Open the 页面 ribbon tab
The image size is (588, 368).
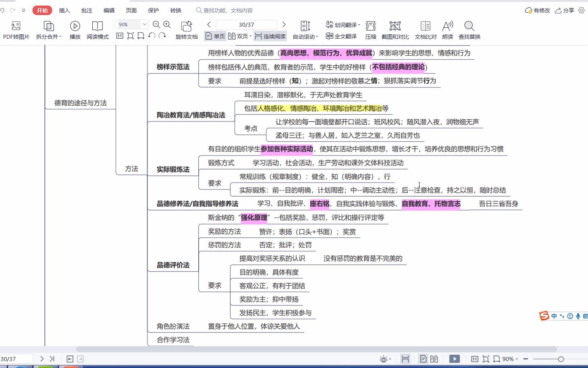131,10
